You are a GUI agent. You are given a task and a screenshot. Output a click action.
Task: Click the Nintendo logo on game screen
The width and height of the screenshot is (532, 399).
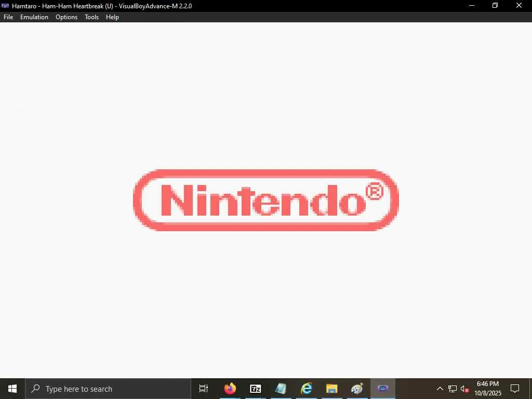(266, 200)
